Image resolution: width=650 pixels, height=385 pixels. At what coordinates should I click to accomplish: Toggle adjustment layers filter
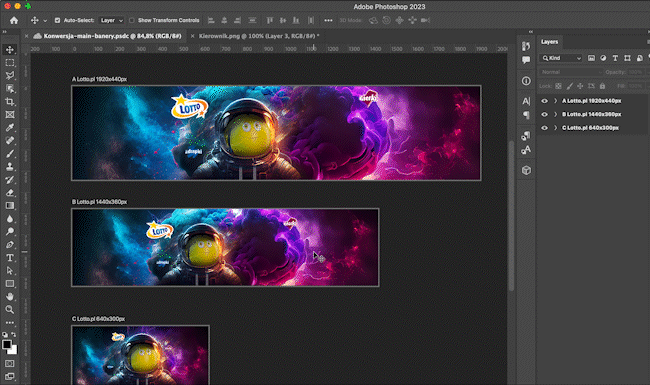tap(603, 58)
